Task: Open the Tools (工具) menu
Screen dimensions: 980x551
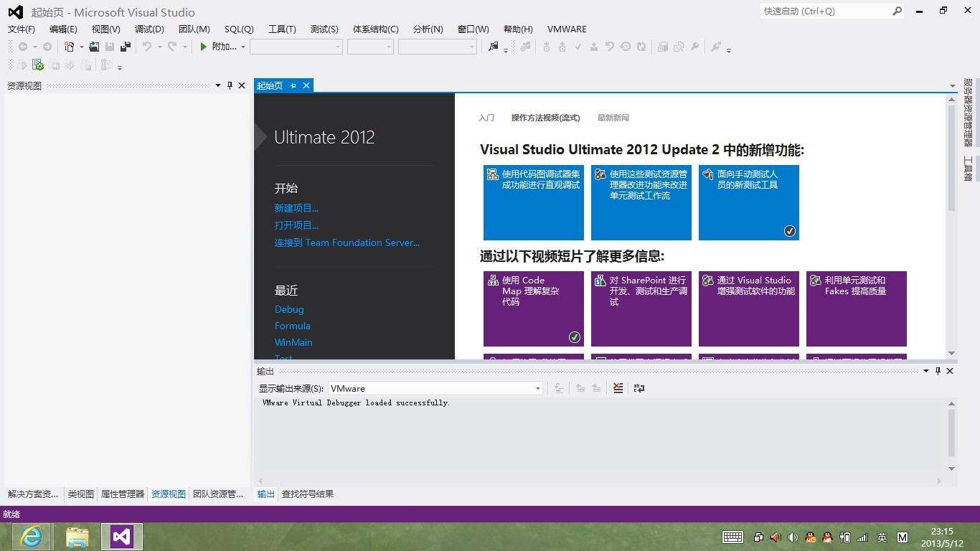Action: point(282,29)
